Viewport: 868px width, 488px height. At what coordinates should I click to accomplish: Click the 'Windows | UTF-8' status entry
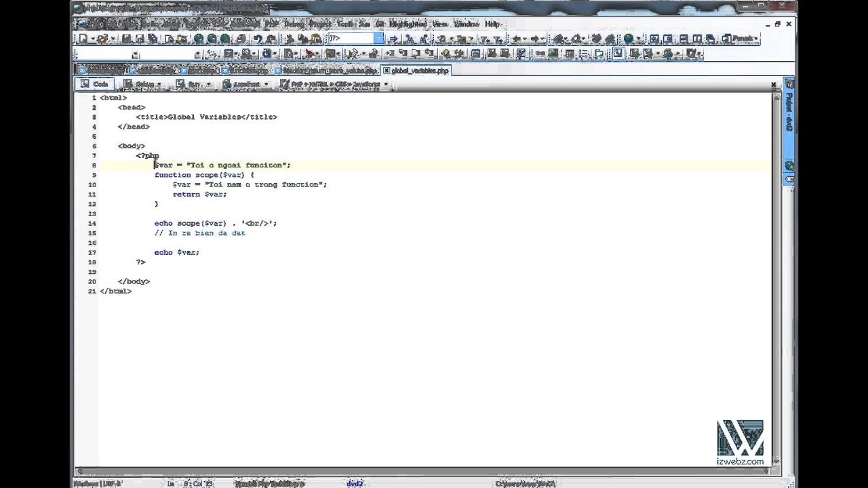click(x=97, y=483)
